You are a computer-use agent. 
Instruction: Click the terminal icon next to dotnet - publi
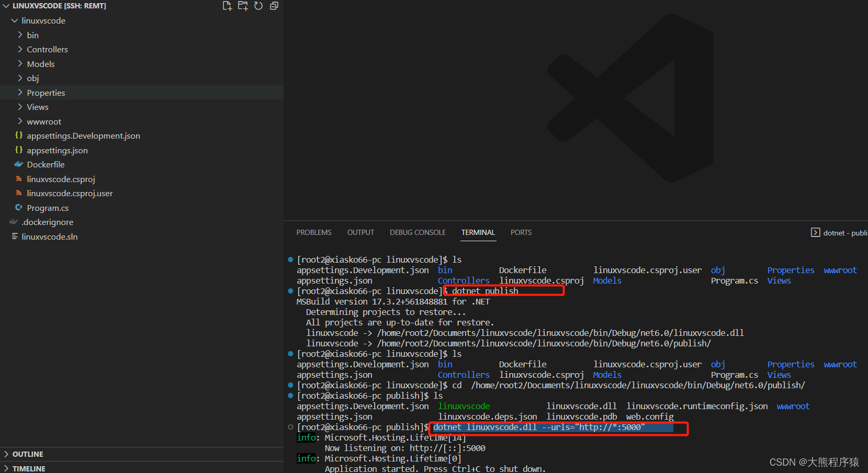[815, 232]
